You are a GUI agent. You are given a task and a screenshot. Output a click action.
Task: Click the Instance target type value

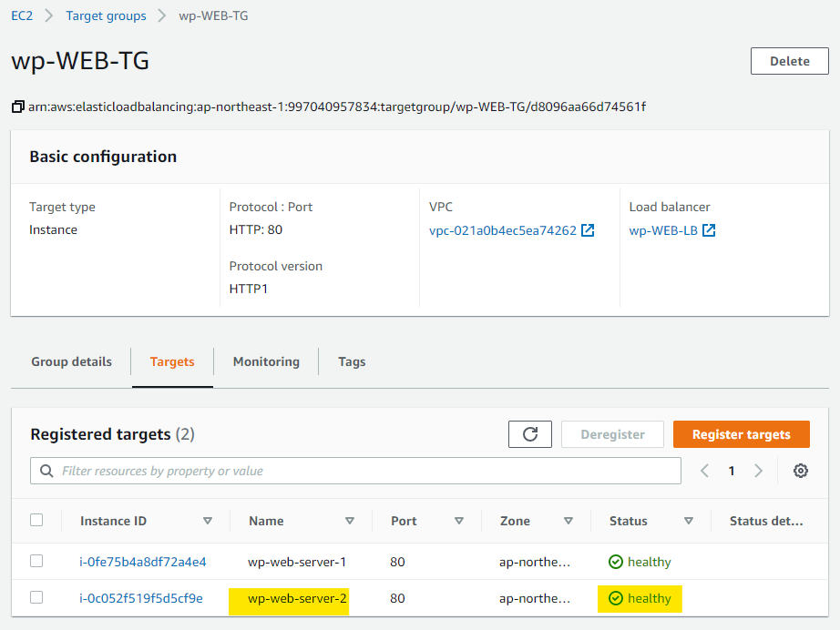click(53, 229)
